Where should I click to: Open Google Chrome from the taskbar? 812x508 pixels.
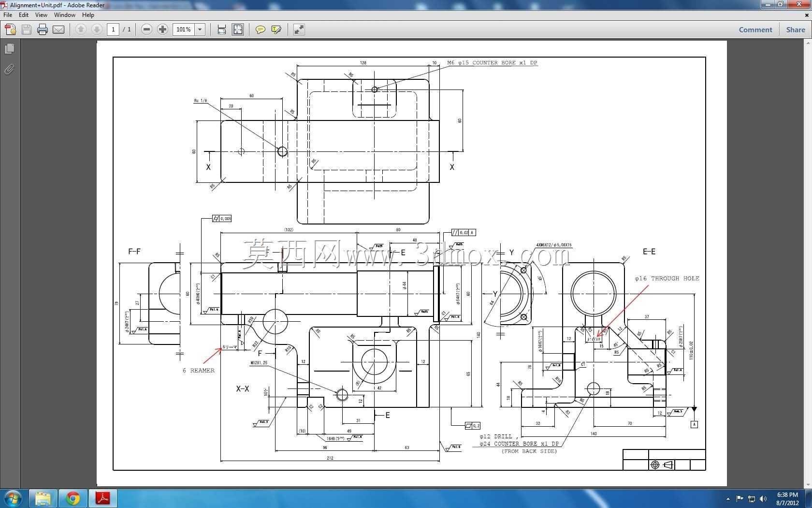[x=73, y=498]
